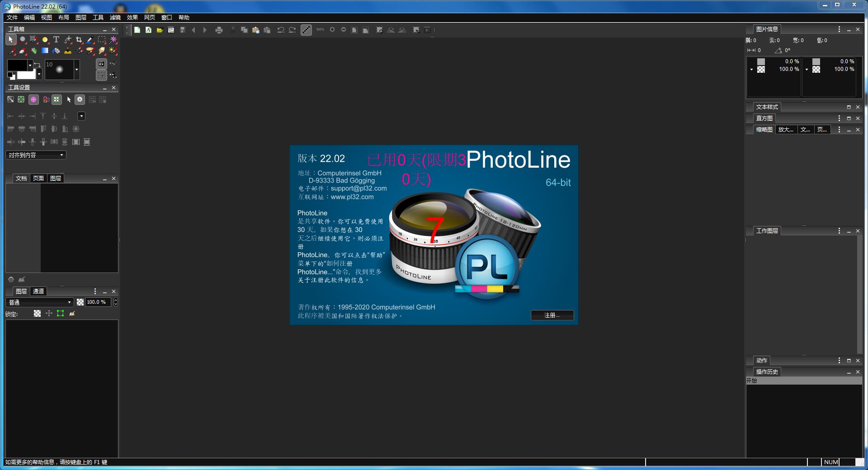Select the stamp clone tool
The height and width of the screenshot is (470, 868).
pyautogui.click(x=68, y=51)
